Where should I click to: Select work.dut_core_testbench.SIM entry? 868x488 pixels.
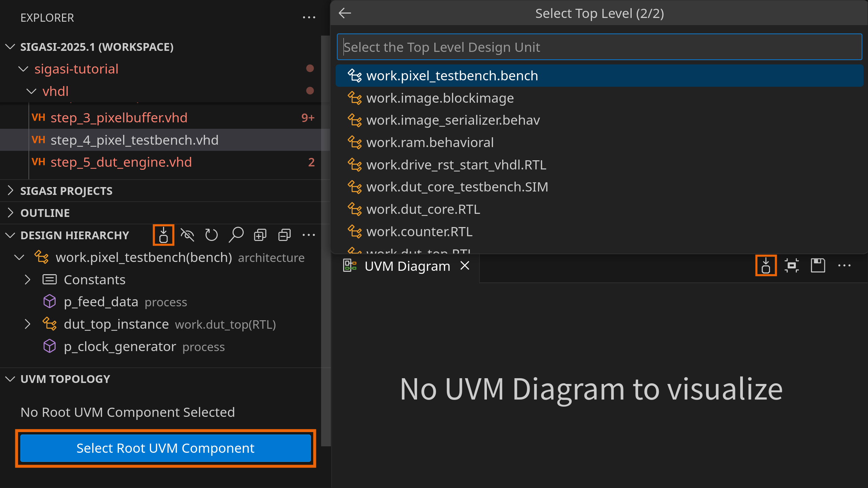point(599,187)
